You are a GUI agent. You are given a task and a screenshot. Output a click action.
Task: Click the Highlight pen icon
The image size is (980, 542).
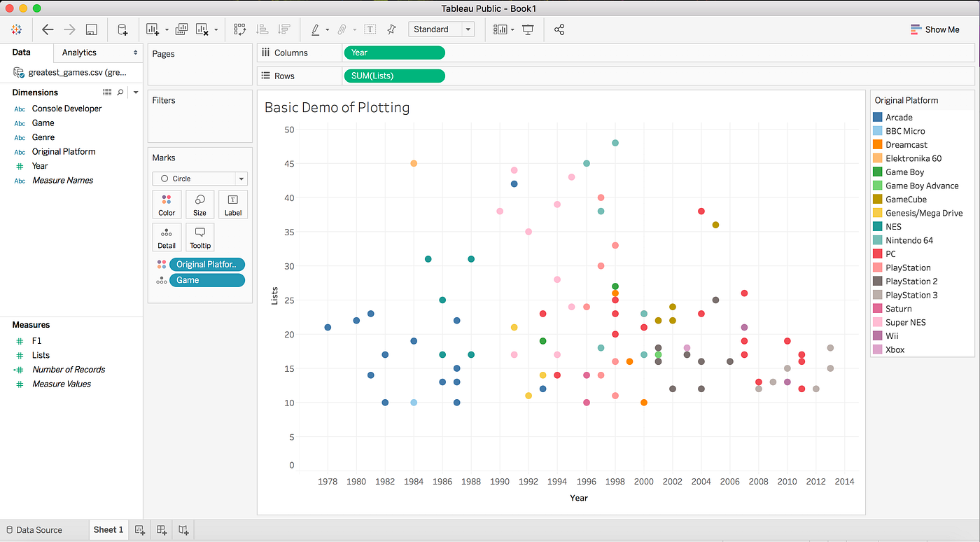coord(315,29)
